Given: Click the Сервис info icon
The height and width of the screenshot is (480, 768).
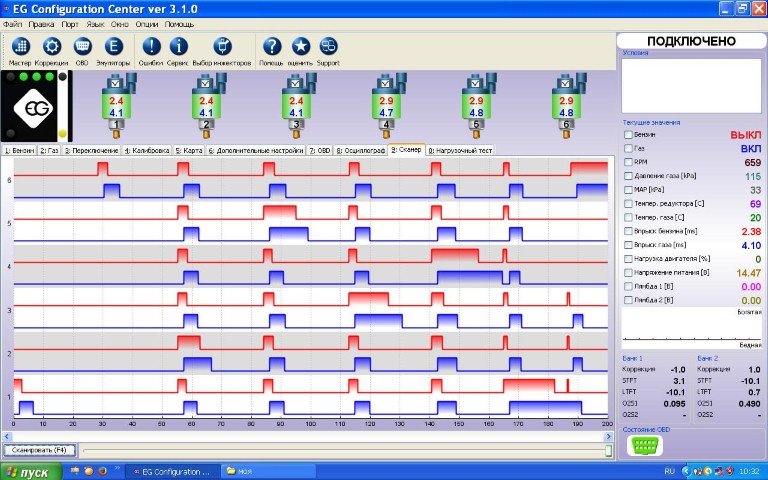Looking at the screenshot, I should 178,47.
